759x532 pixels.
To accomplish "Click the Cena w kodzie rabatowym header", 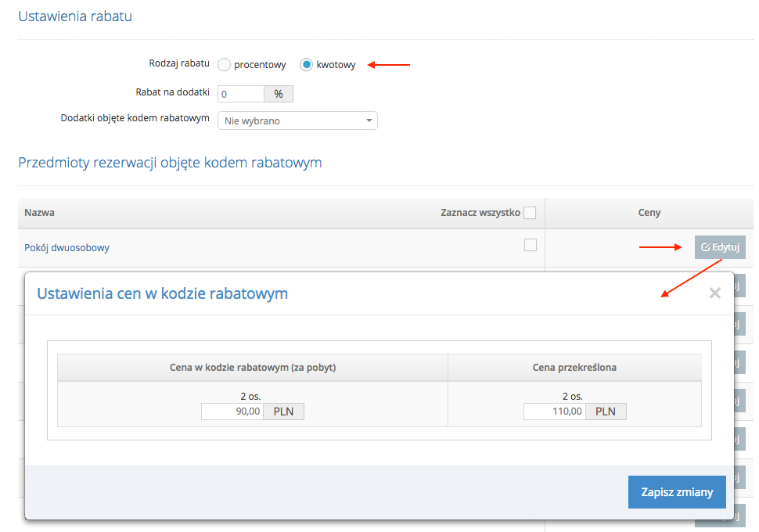I will [253, 368].
